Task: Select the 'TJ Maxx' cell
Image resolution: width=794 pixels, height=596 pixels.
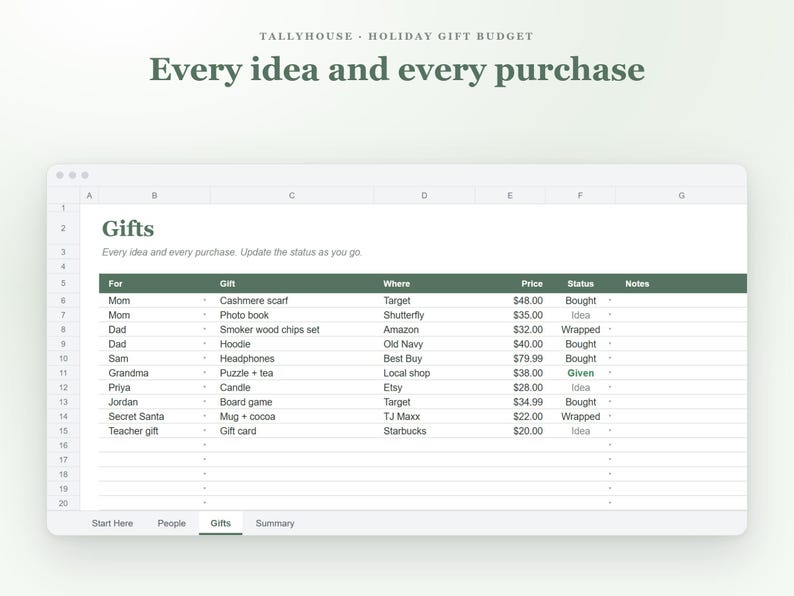Action: [x=424, y=416]
